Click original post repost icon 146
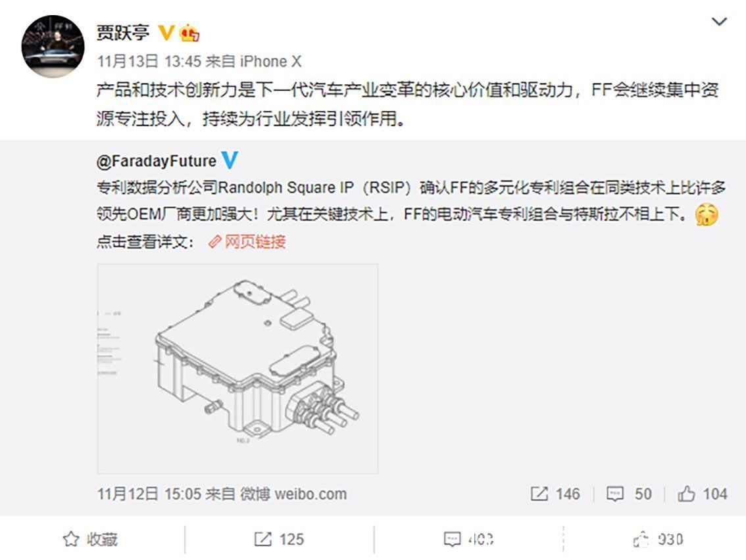This screenshot has width=746, height=560. (555, 494)
